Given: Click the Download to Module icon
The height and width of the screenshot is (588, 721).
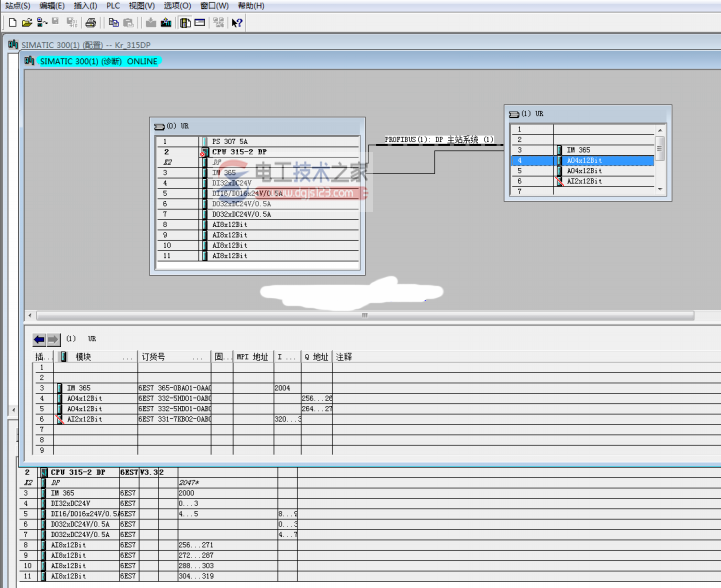Looking at the screenshot, I should 151,23.
